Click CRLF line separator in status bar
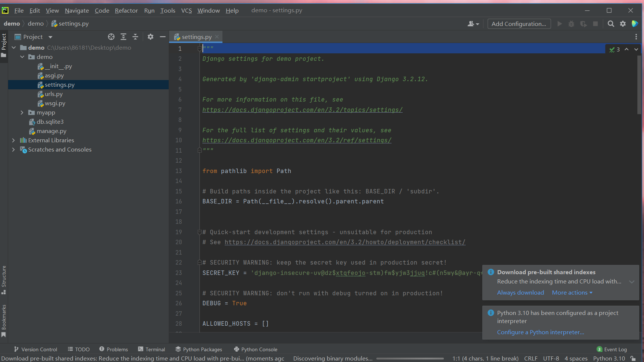The height and width of the screenshot is (362, 644). pos(531,358)
